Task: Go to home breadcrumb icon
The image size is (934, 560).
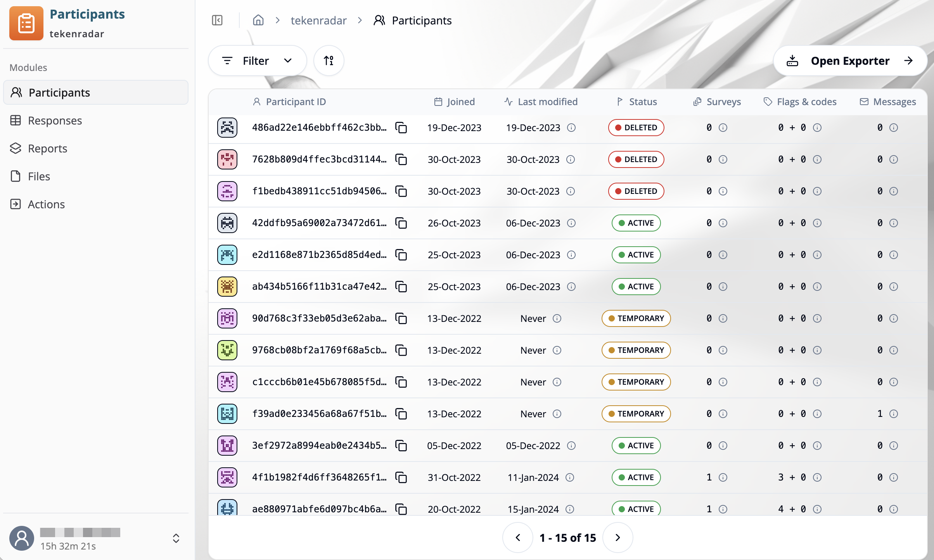Action: (258, 20)
